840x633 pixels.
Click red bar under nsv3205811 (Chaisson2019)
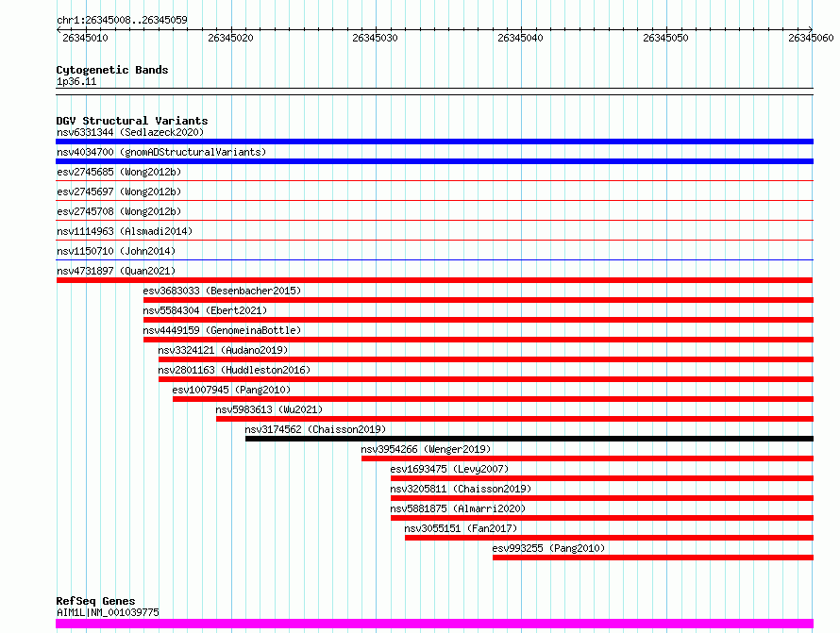[602, 498]
